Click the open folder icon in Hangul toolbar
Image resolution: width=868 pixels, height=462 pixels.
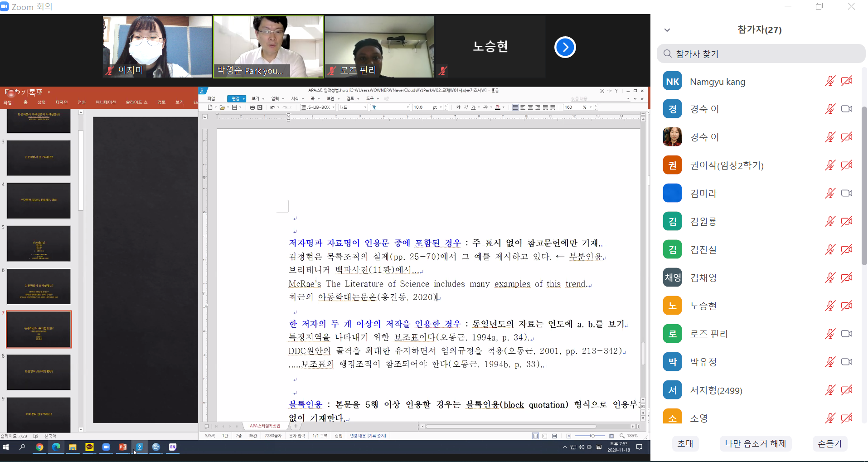(222, 107)
